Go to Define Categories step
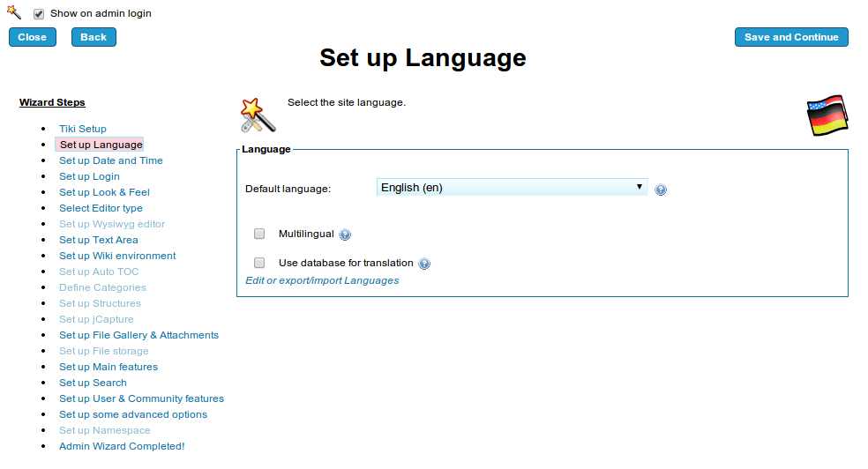Viewport: 868px width, 469px height. tap(103, 287)
